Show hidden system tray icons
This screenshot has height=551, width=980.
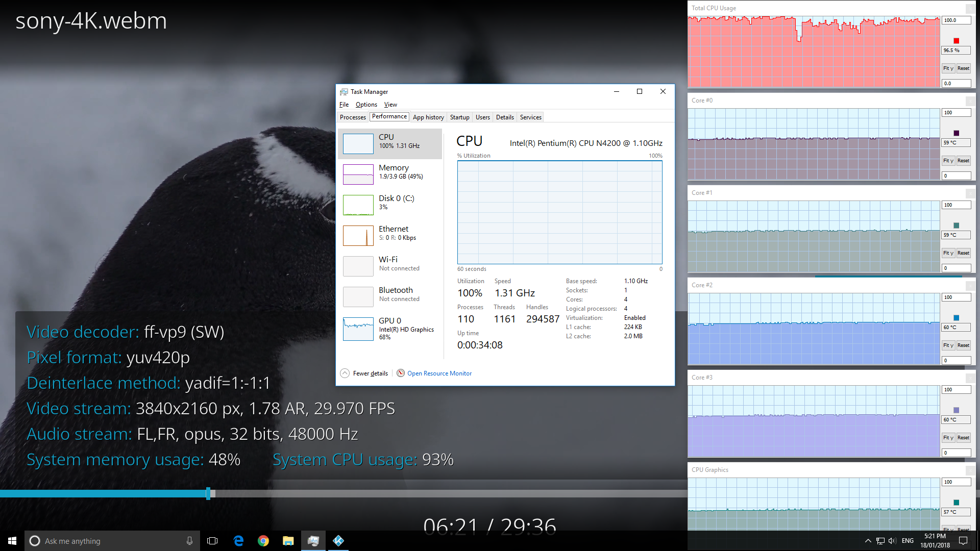tap(868, 541)
